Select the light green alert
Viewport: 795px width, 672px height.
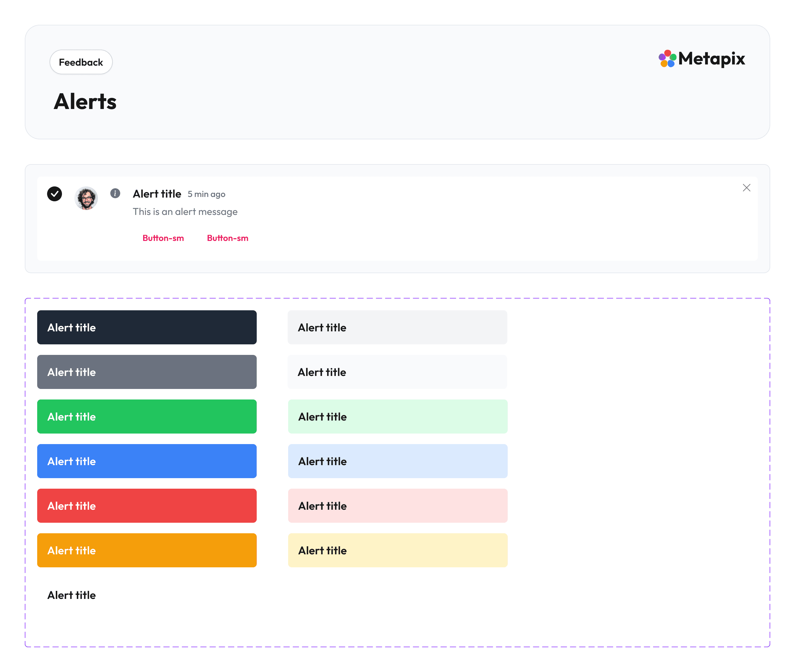pyautogui.click(x=397, y=417)
